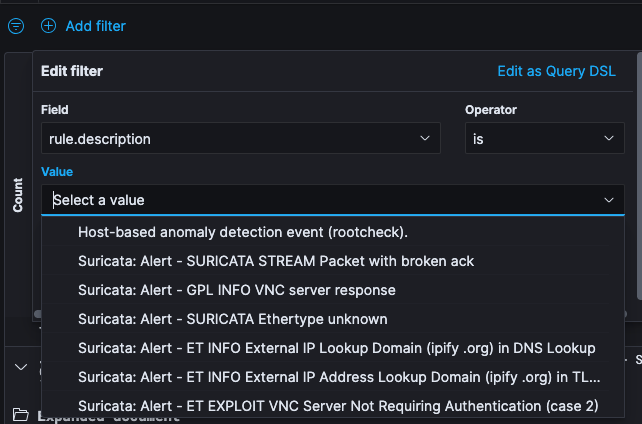The height and width of the screenshot is (424, 642).
Task: Collapse the section chevron at left edge
Action: click(20, 366)
